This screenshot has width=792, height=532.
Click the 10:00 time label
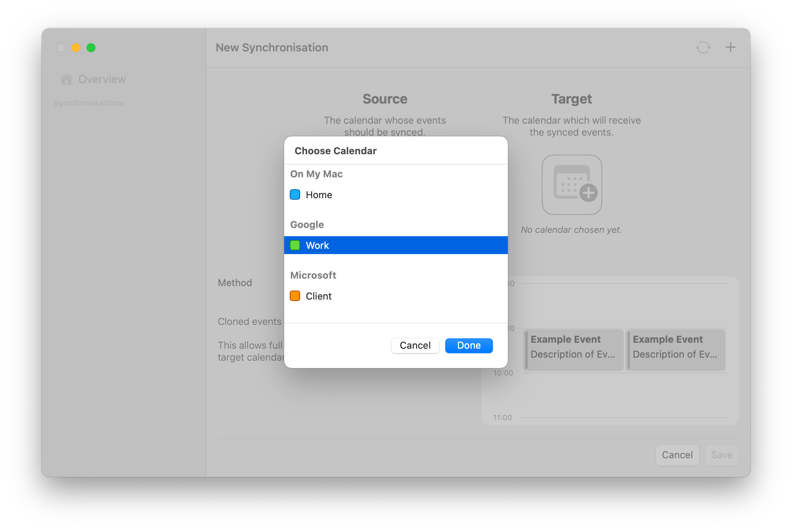[503, 373]
